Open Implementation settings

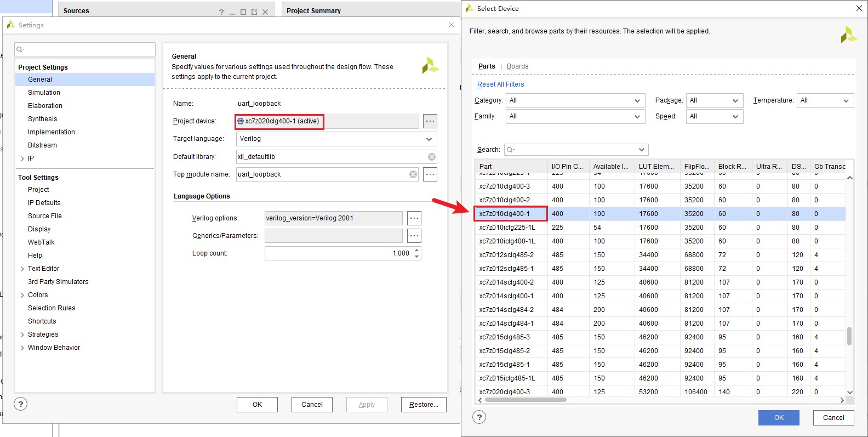tap(51, 132)
